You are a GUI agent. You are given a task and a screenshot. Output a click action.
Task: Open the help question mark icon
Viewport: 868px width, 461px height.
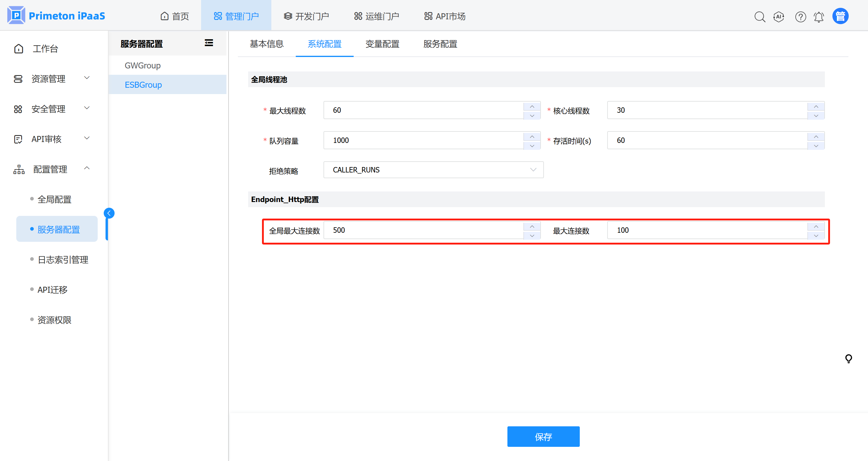point(800,17)
